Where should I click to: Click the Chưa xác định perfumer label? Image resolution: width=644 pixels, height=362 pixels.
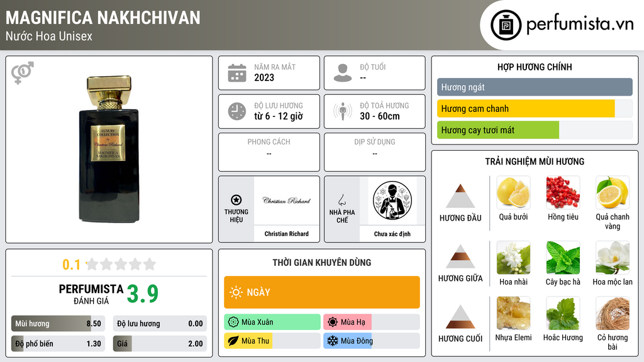pyautogui.click(x=392, y=234)
